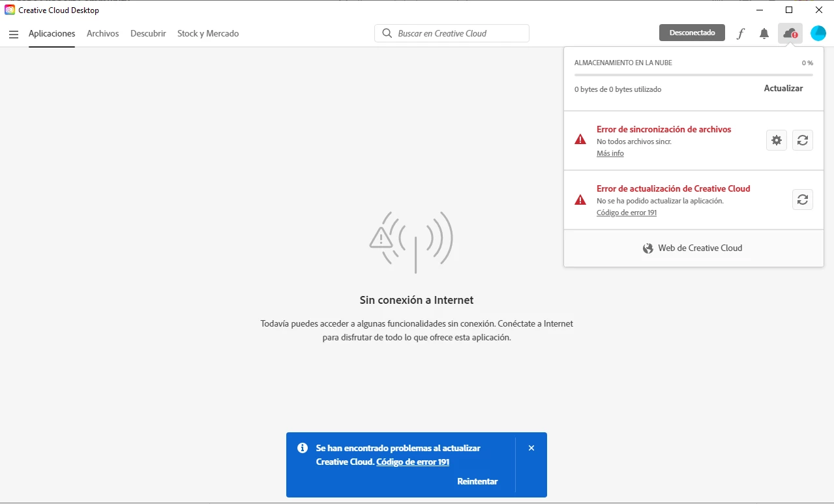
Task: Maximize the Creative Cloud Desktop window
Action: pos(789,10)
